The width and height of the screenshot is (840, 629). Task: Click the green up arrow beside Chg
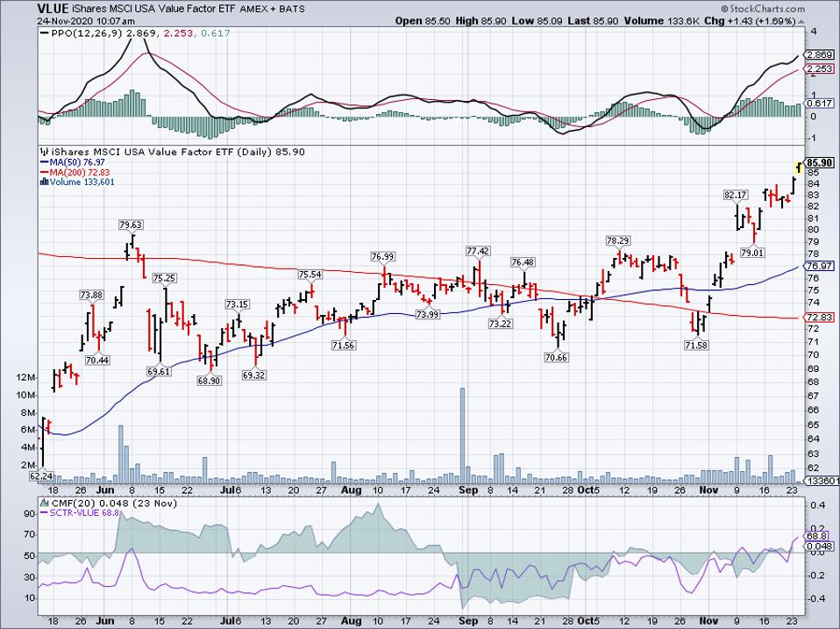(x=801, y=21)
